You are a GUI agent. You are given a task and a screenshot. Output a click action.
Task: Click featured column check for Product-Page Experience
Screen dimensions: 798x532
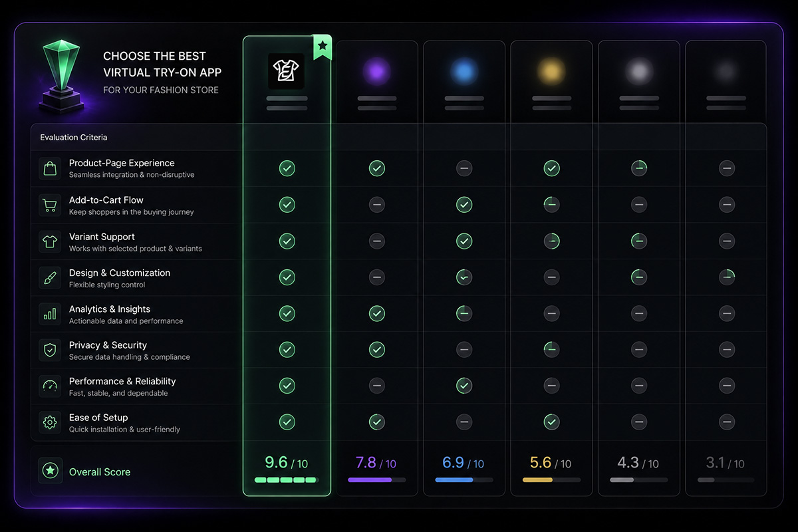[287, 168]
